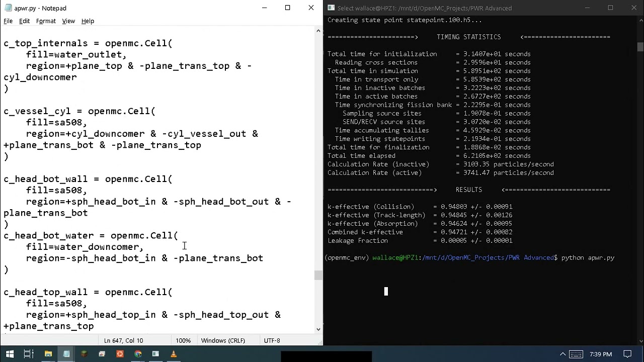This screenshot has width=644, height=362.
Task: Launch Minecraft from the taskbar
Action: [x=84, y=354]
